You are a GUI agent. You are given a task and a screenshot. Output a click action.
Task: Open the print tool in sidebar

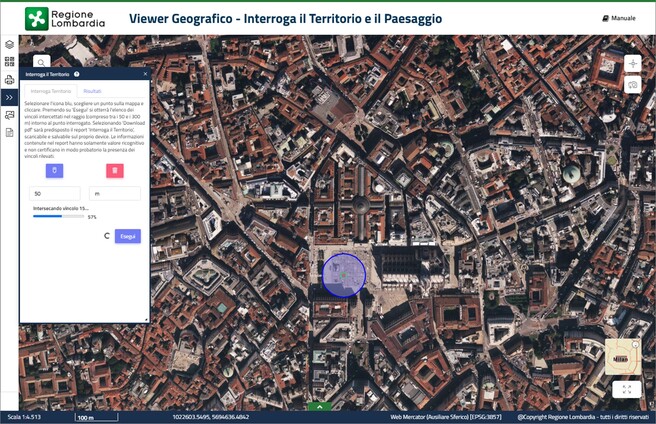(9, 80)
